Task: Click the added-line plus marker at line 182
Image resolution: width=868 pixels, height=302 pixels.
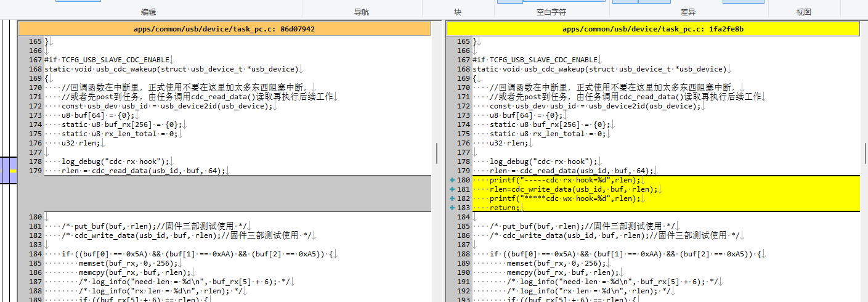Action: click(x=453, y=198)
